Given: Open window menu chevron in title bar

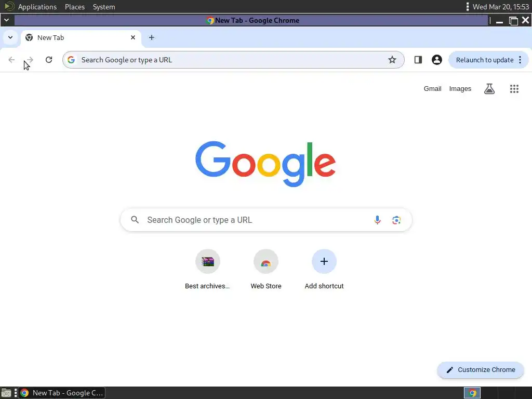Looking at the screenshot, I should [6, 20].
